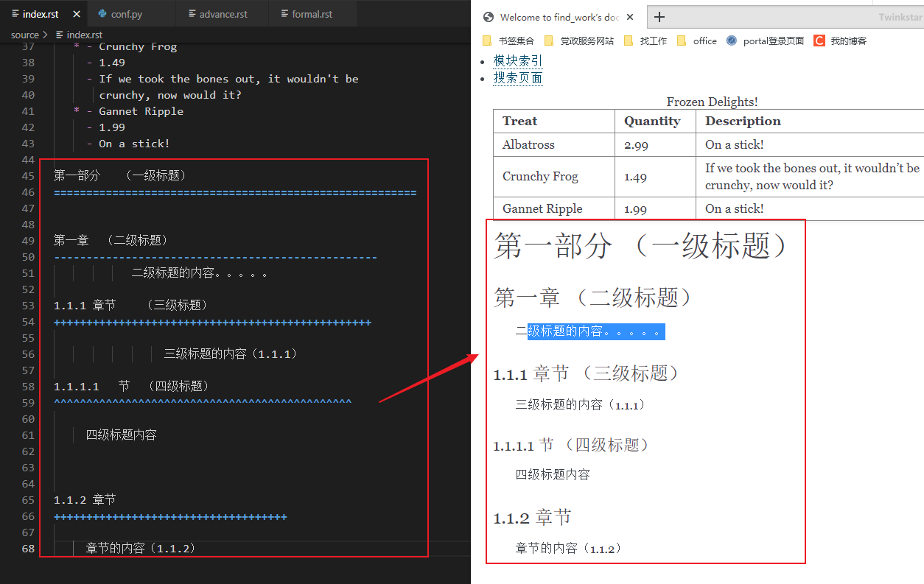924x584 pixels.
Task: Click the yellow folder icon for office
Action: [682, 41]
